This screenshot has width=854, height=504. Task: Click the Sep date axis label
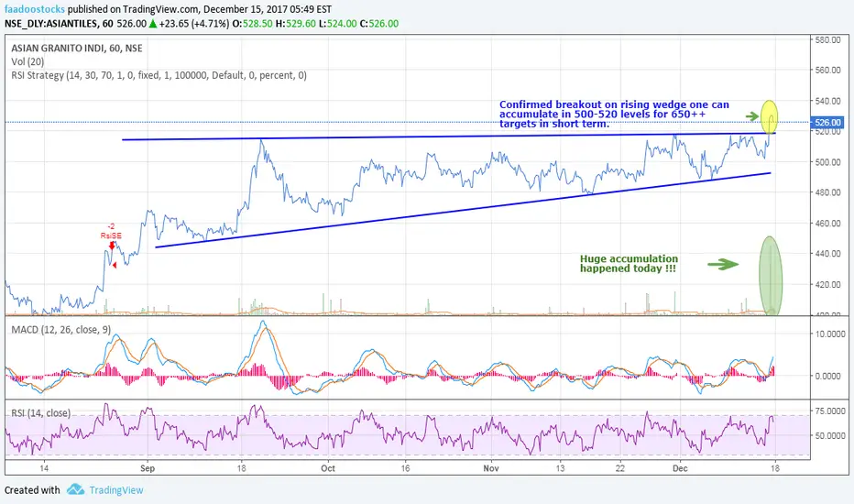point(148,468)
